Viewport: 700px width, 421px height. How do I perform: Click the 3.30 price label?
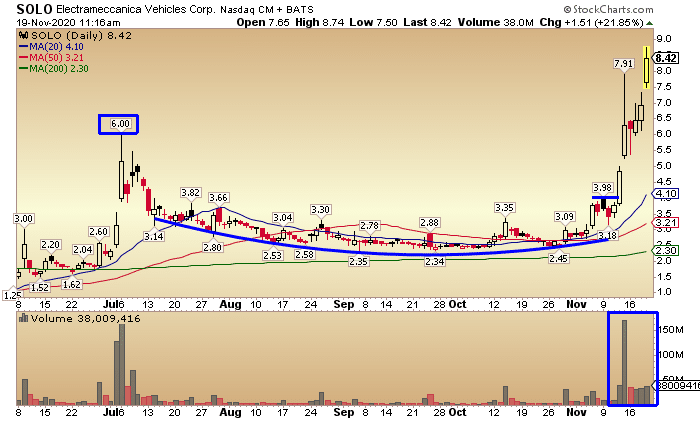(321, 209)
